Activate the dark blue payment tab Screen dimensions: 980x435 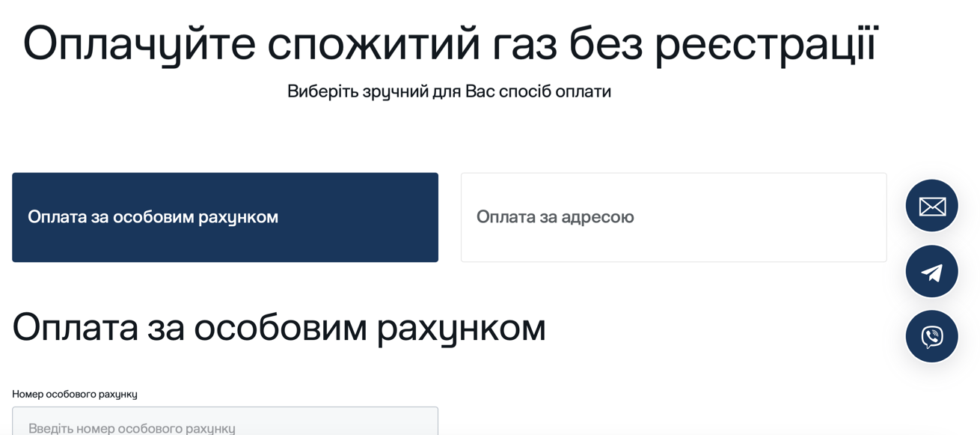[224, 217]
